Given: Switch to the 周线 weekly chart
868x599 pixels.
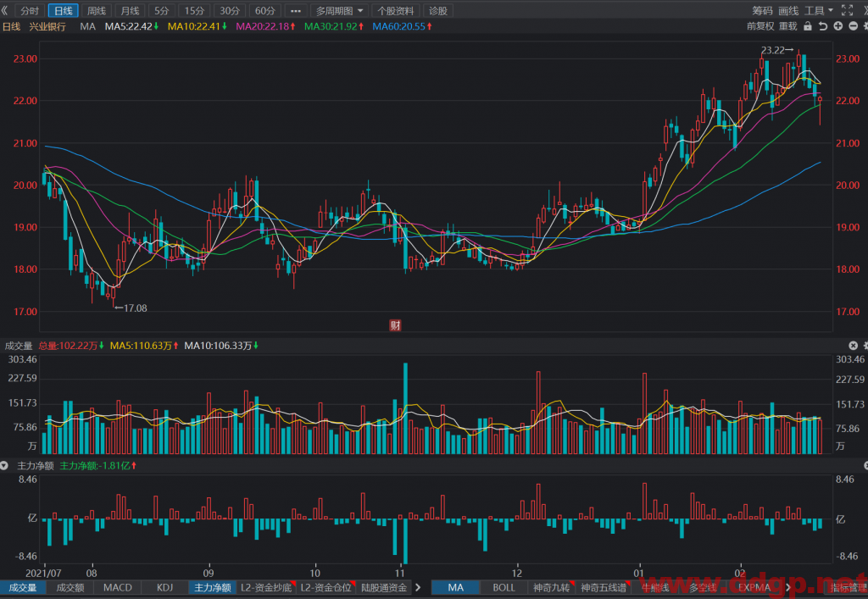Looking at the screenshot, I should point(97,10).
